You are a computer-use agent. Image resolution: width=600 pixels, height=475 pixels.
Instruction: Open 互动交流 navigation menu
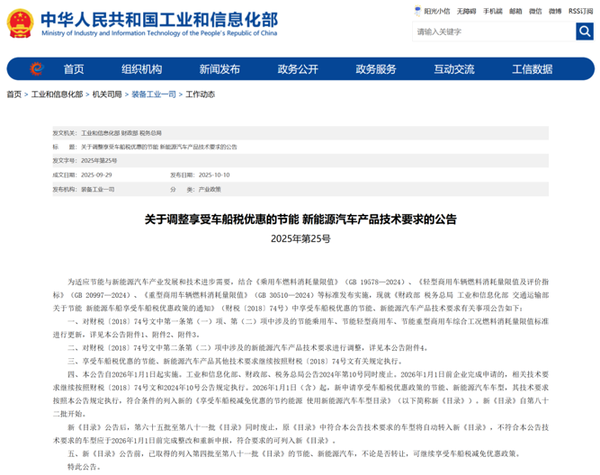point(453,69)
